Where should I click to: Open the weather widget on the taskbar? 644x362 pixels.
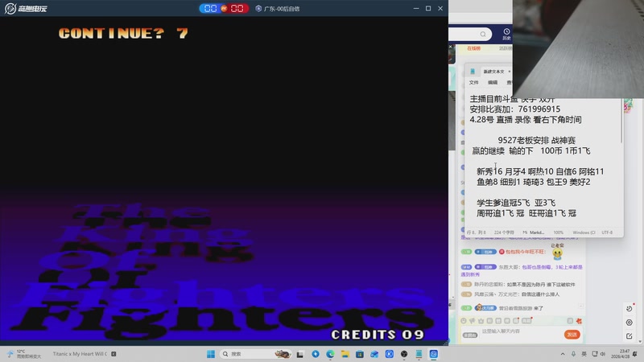click(x=25, y=354)
